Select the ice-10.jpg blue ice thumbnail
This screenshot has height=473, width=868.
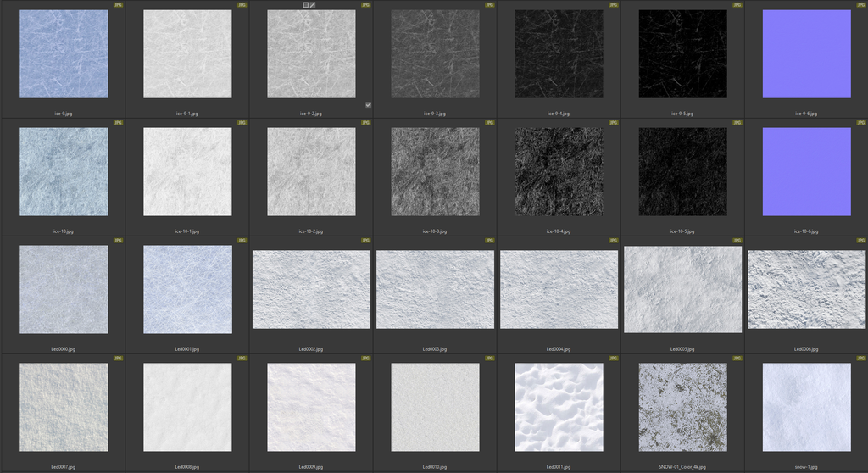click(64, 172)
